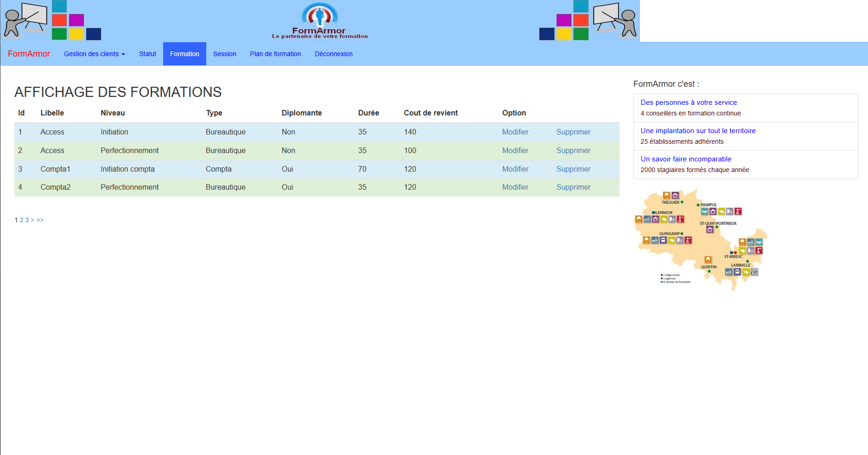Open the Gestion des clients dropdown
Viewport: 868px width, 455px height.
pyautogui.click(x=95, y=54)
